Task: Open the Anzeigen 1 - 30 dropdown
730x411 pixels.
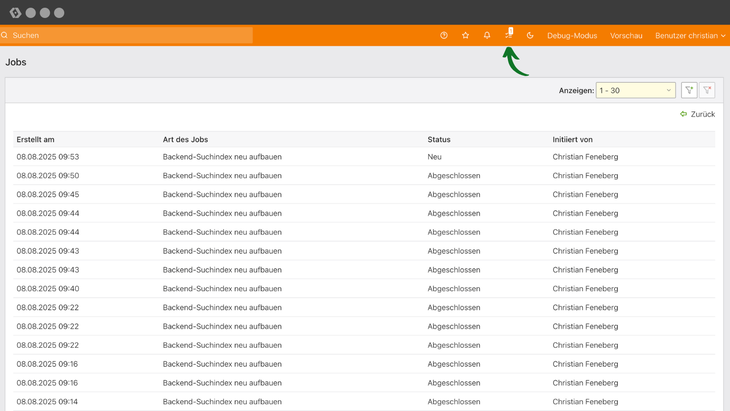Action: (635, 90)
